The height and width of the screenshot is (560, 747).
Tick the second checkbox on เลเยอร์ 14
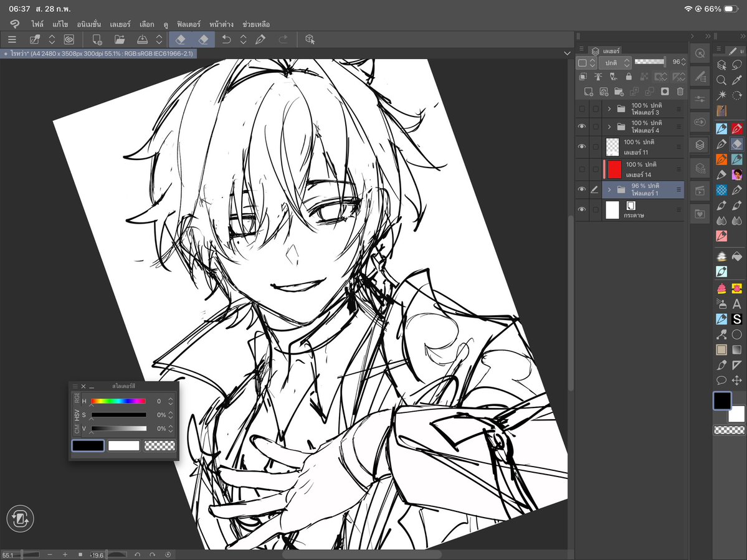click(596, 169)
